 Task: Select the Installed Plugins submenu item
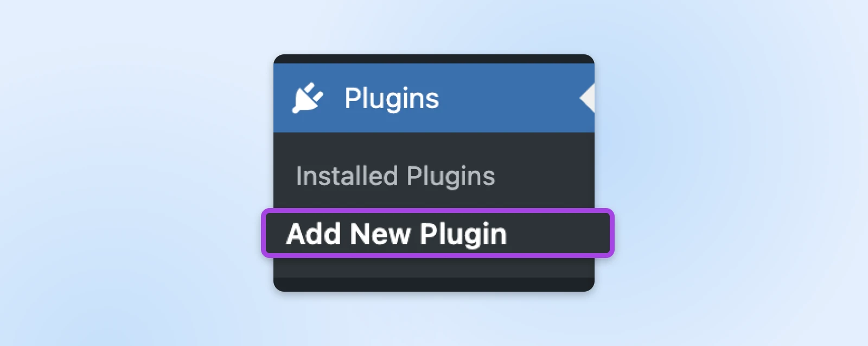[395, 177]
